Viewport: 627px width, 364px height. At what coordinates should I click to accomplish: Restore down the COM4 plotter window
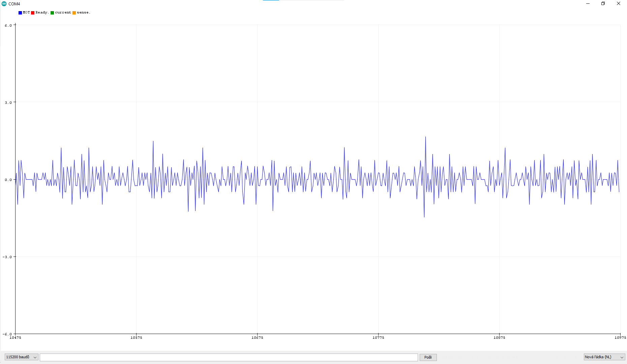[603, 4]
